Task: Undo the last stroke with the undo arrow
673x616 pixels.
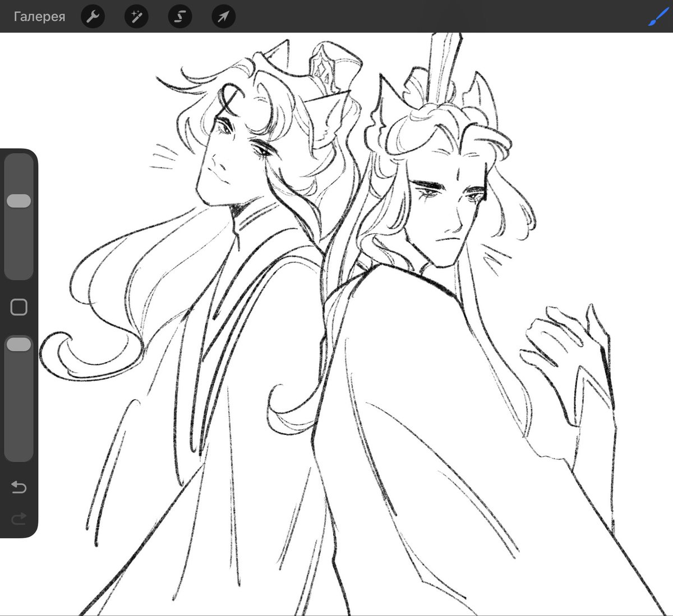Action: 19,488
